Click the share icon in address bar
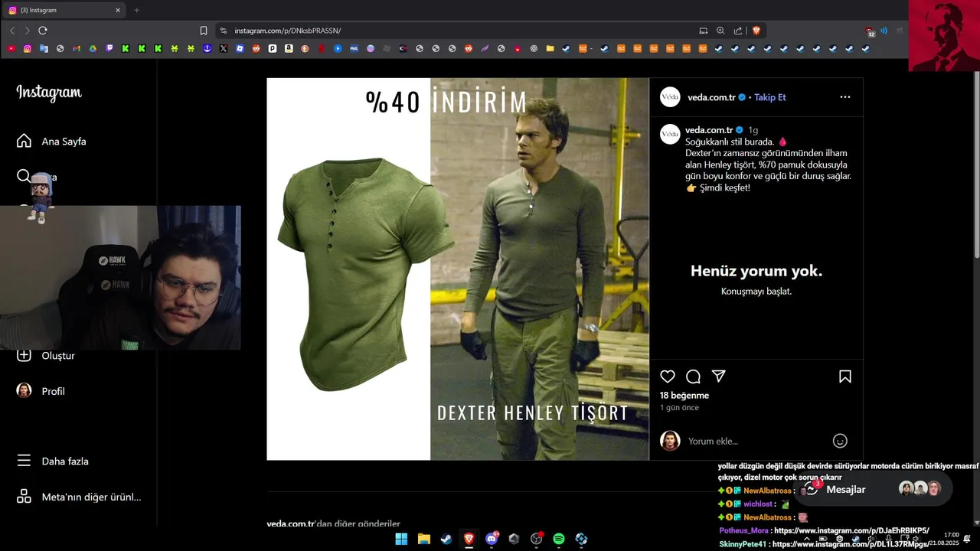The image size is (980, 551). (738, 31)
